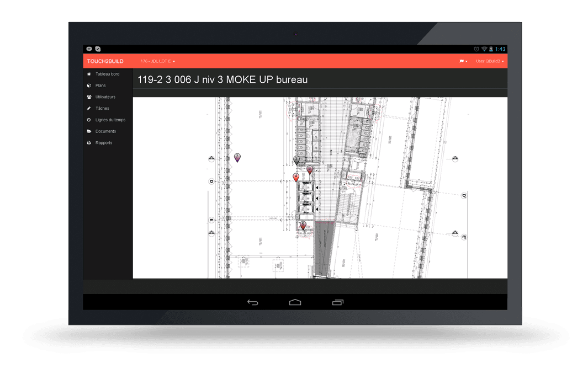This screenshot has width=588, height=390.
Task: Tap the Android back navigation button
Action: point(252,302)
